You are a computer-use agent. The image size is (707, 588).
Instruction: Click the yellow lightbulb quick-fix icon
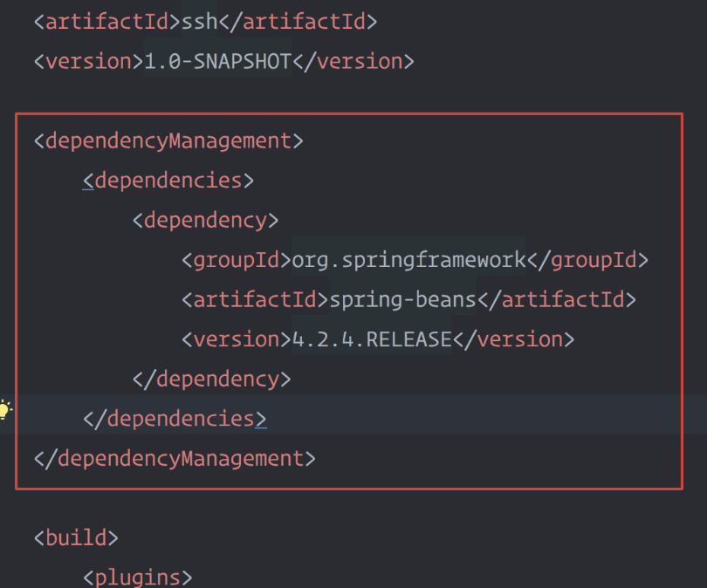tap(5, 409)
